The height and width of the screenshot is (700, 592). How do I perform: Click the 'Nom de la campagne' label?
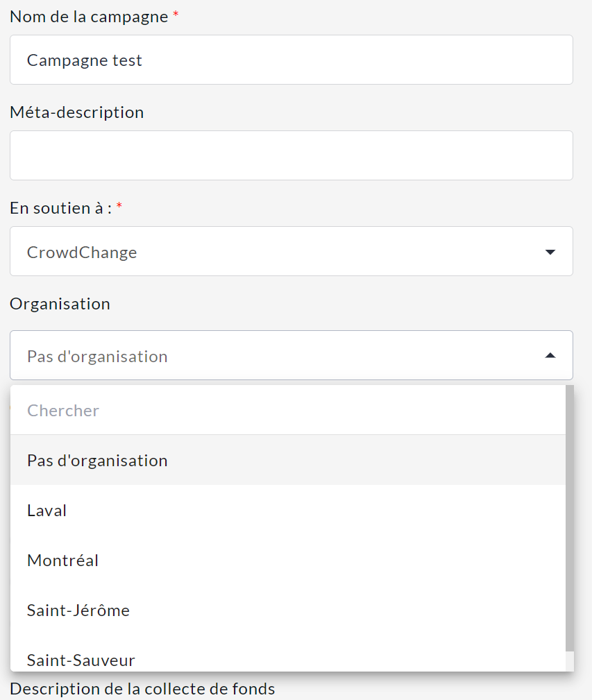tap(89, 17)
